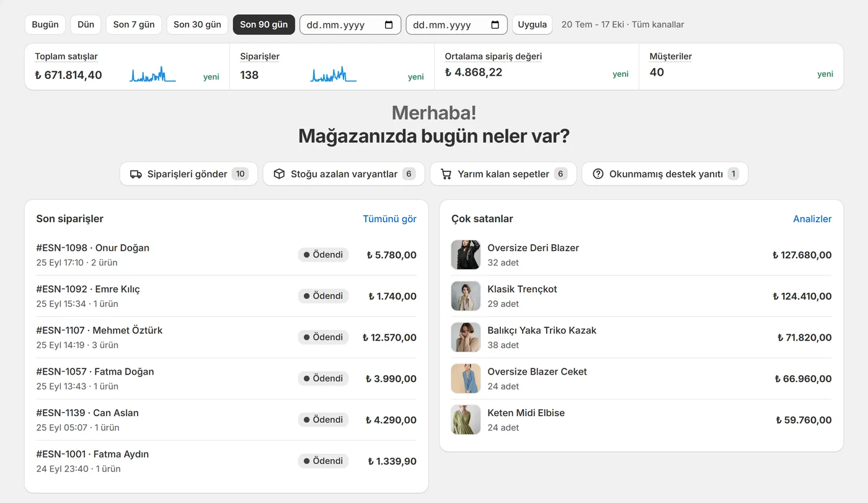Open Oversize Deri Blazer product thumbnail

466,255
